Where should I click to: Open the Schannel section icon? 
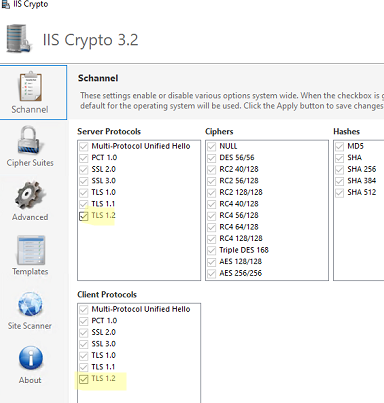(x=31, y=86)
